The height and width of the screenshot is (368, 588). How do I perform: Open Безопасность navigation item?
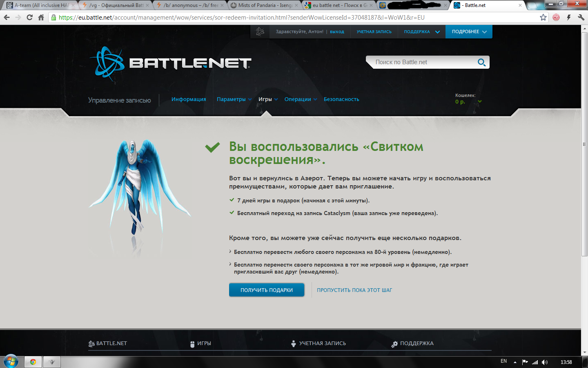pos(341,99)
